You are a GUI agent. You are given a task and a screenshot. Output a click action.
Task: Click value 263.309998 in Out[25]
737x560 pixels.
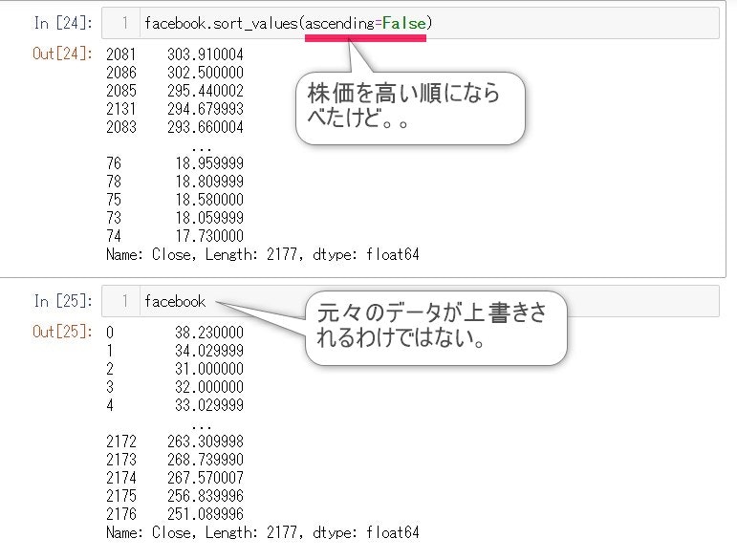point(206,442)
